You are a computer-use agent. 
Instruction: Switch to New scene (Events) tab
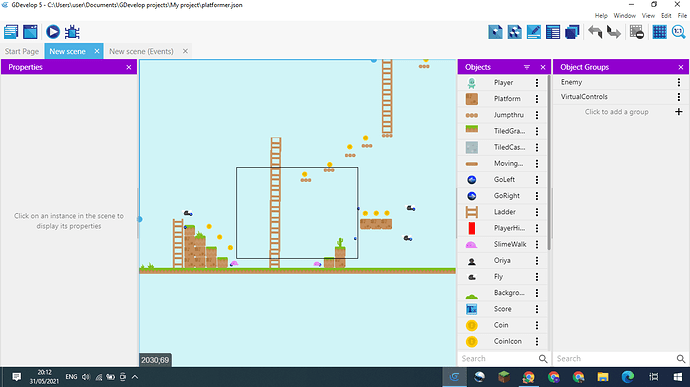click(141, 51)
